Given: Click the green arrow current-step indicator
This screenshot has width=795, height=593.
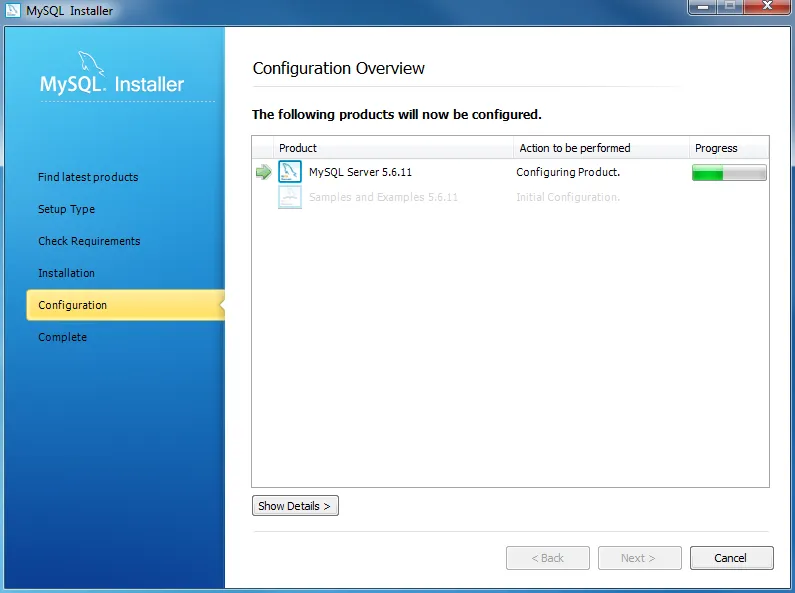Looking at the screenshot, I should [x=264, y=172].
